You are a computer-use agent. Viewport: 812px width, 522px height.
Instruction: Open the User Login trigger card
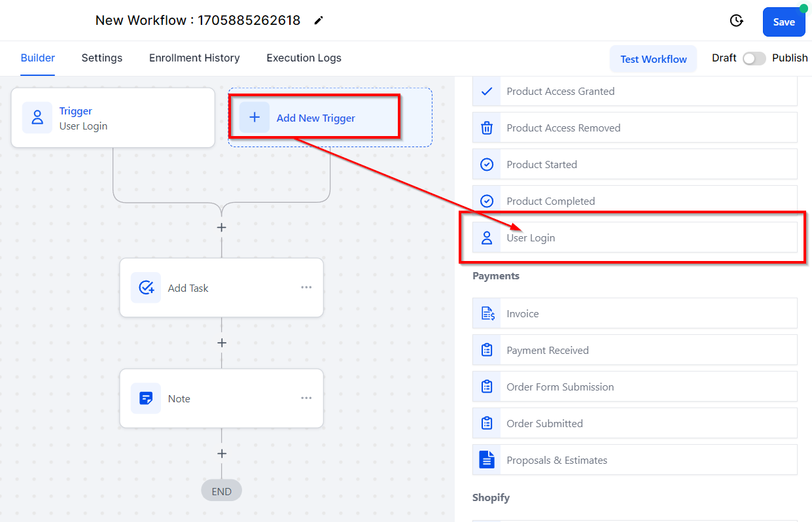pos(113,118)
